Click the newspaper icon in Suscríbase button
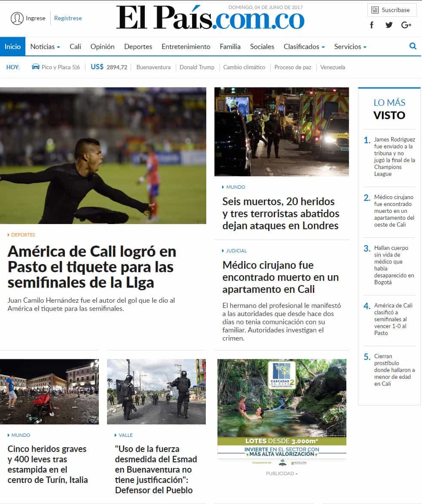This screenshot has height=504, width=422. 375,10
